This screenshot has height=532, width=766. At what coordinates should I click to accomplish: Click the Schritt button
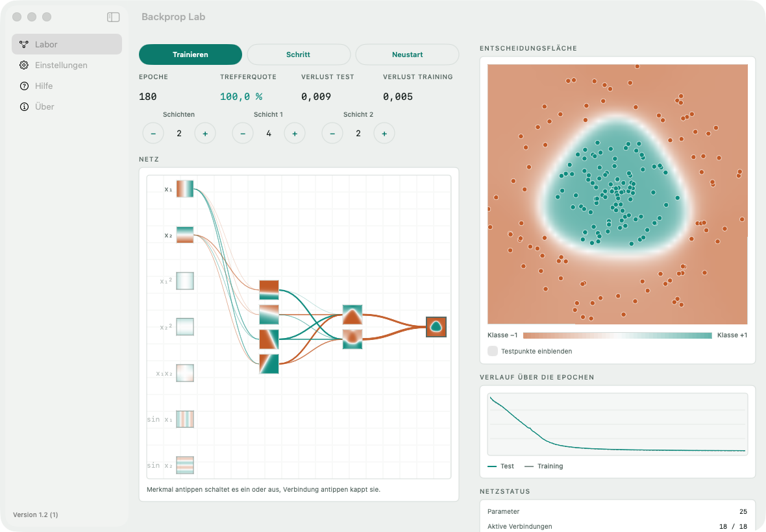coord(299,54)
